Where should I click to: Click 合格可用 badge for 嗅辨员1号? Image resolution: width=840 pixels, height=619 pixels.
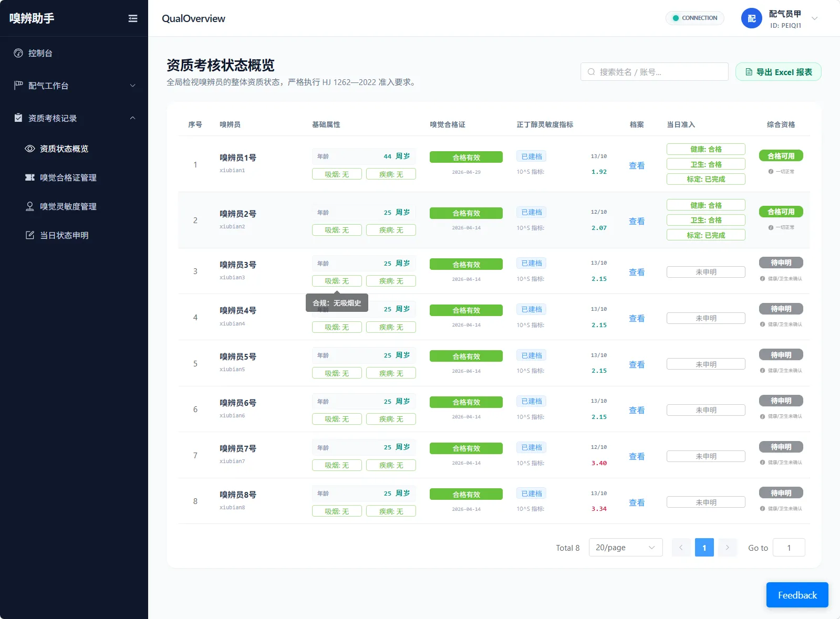781,156
